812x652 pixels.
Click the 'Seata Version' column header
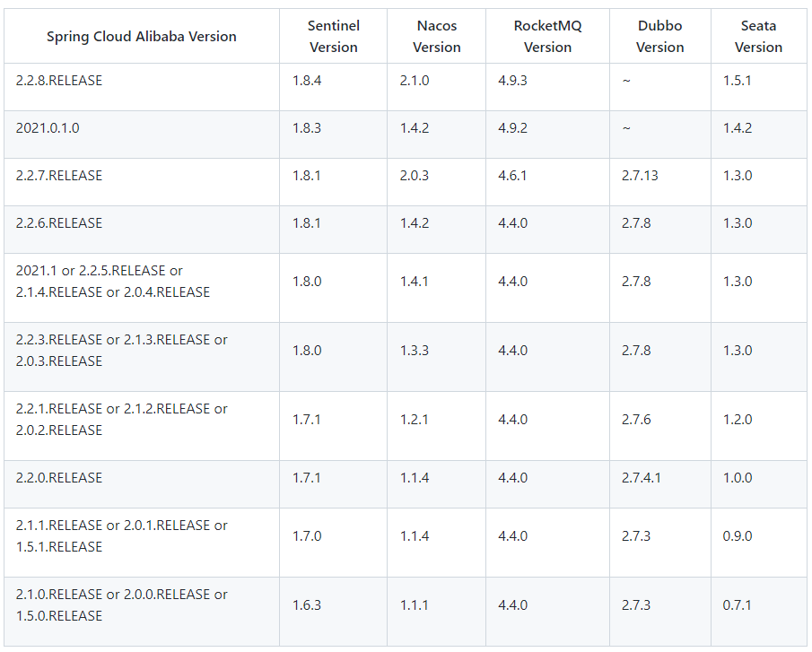pos(758,36)
